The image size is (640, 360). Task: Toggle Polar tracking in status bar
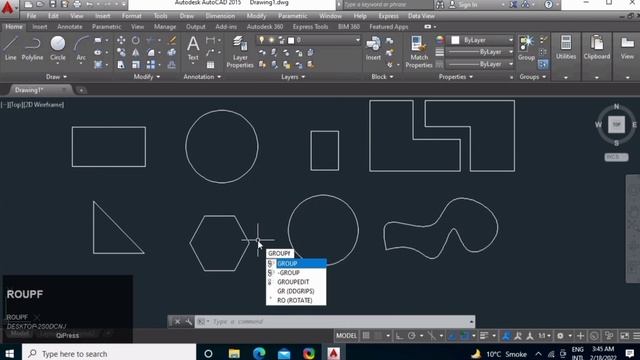tap(411, 336)
